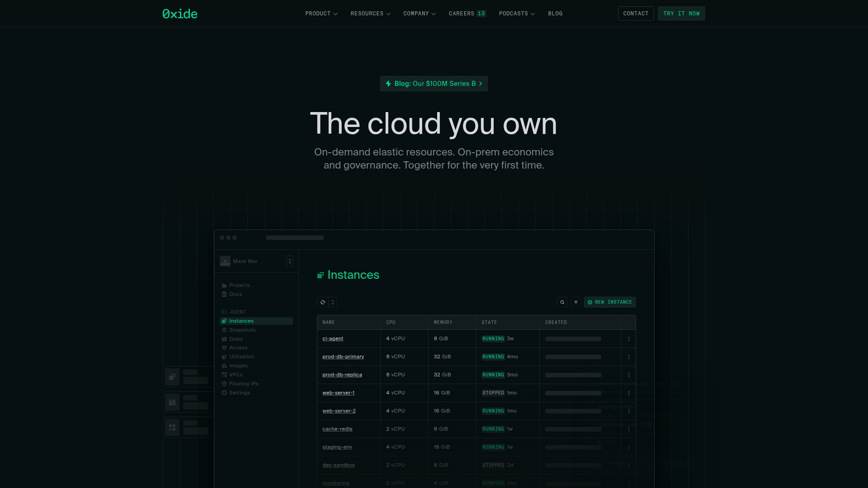Click the Contact button
The width and height of the screenshot is (868, 488).
coord(636,14)
